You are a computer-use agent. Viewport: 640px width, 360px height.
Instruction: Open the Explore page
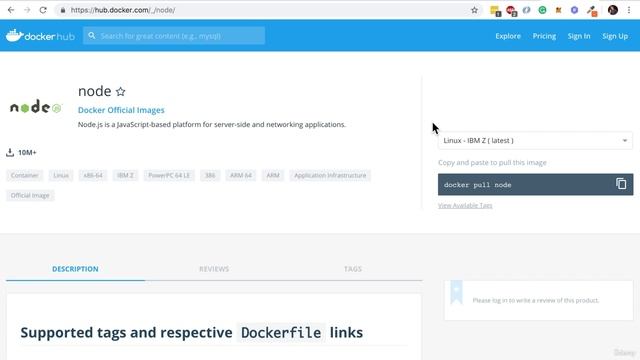(508, 36)
